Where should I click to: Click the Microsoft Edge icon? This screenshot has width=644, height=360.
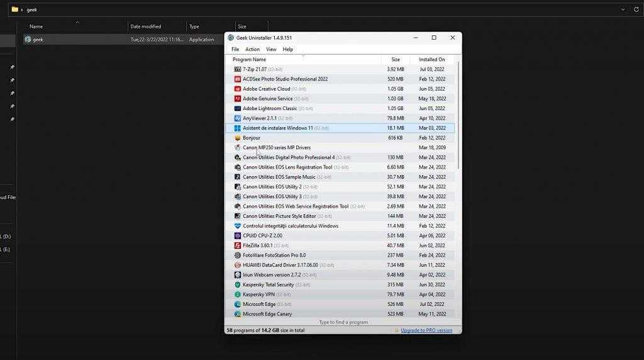coord(237,305)
